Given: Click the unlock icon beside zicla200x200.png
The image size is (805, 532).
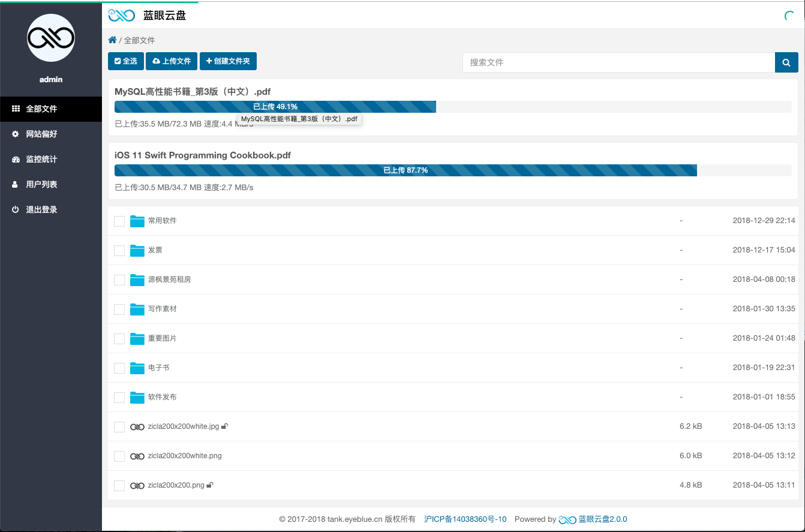Looking at the screenshot, I should coord(211,485).
